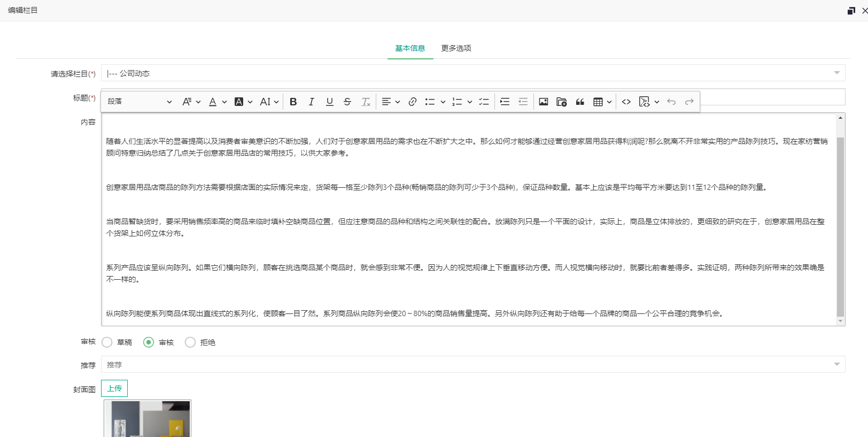Screen dimensions: 868x437
Task: Click the paragraph starting 当商品暂缺货时
Action: [466, 227]
